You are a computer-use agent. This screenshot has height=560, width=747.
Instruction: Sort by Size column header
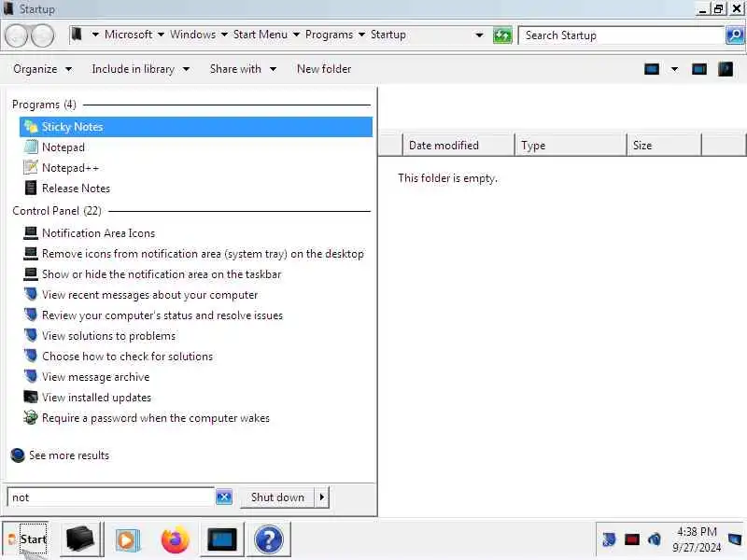click(x=664, y=146)
